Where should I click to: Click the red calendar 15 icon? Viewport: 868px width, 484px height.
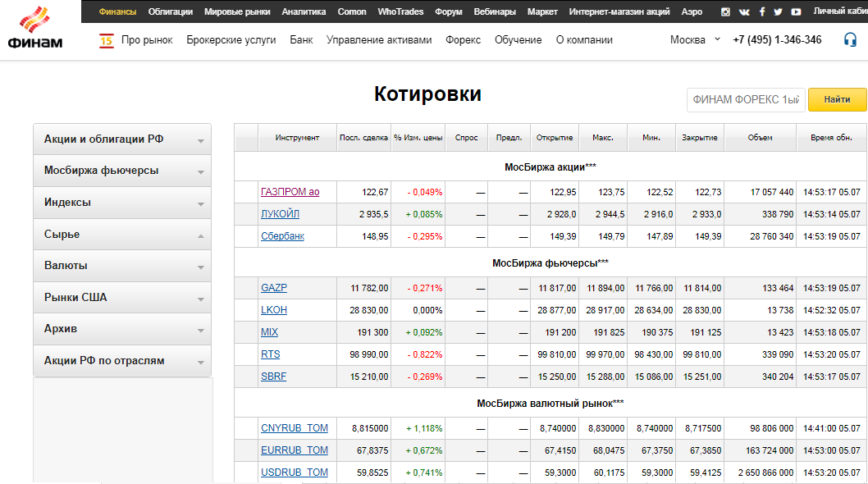pyautogui.click(x=107, y=40)
